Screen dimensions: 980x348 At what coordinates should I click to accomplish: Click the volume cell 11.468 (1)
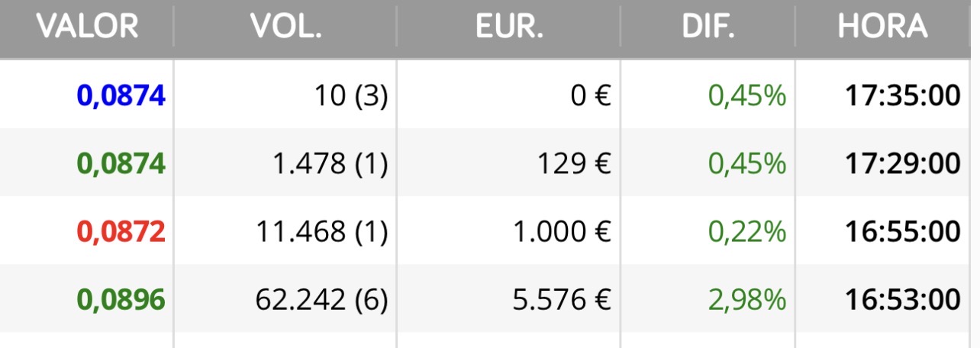(x=322, y=231)
